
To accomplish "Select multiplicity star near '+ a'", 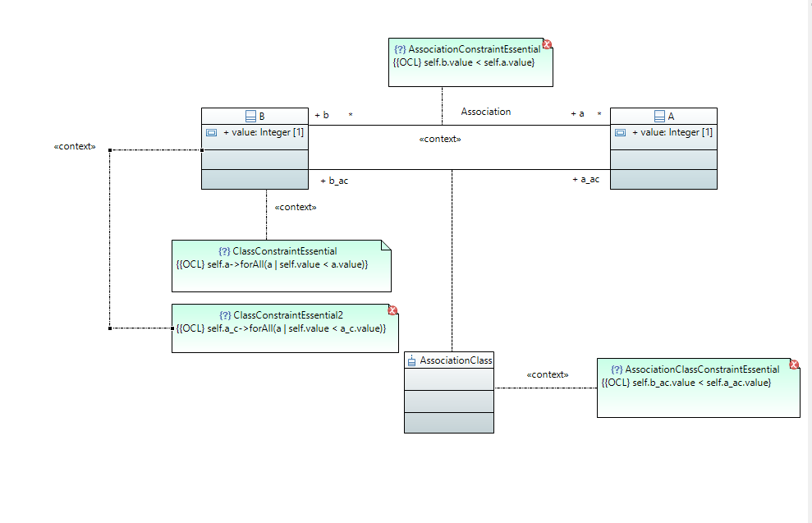I will [x=599, y=114].
